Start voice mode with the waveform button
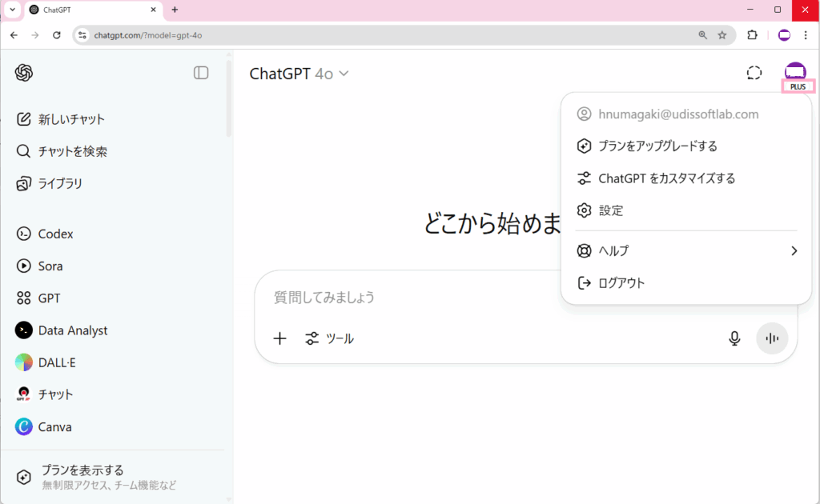Viewport: 820px width, 504px height. pyautogui.click(x=772, y=338)
